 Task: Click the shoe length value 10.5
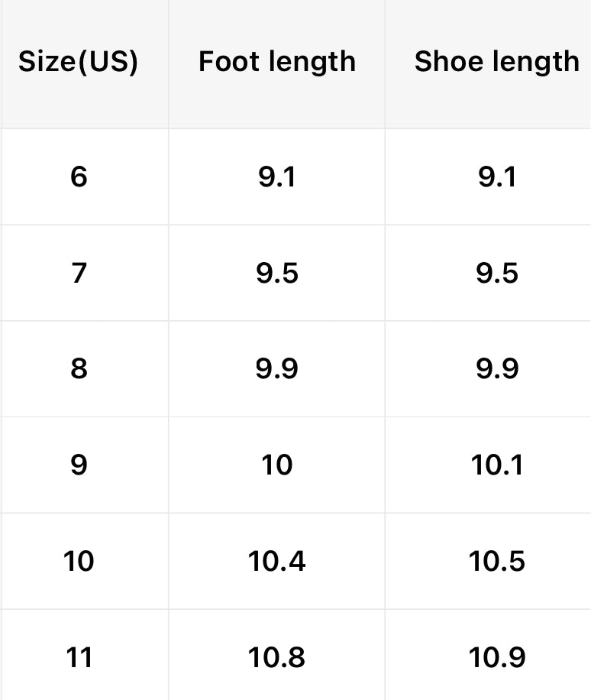497,562
